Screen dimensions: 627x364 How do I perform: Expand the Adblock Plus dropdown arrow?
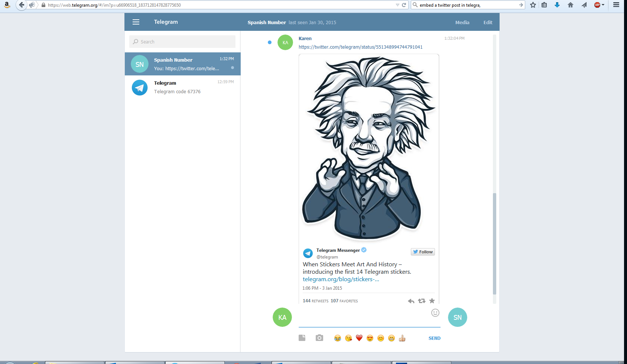pos(603,5)
